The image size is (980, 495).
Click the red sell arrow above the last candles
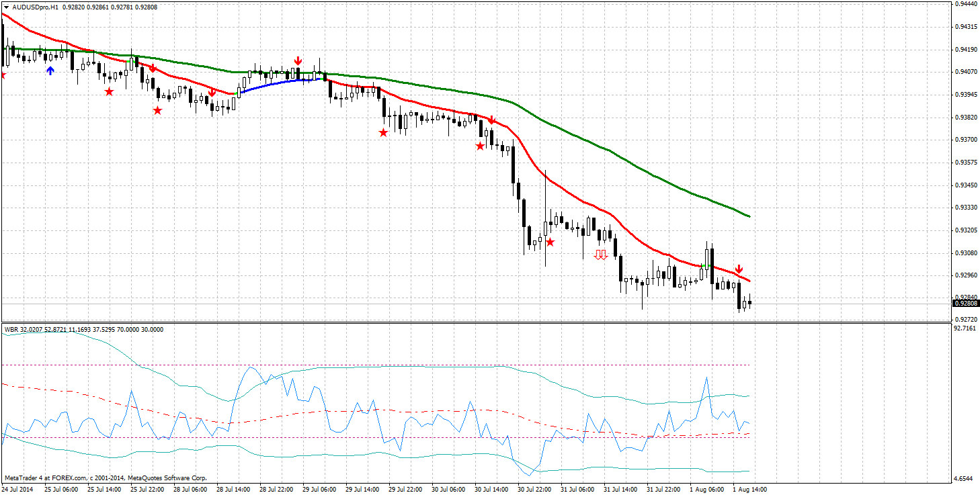point(739,267)
